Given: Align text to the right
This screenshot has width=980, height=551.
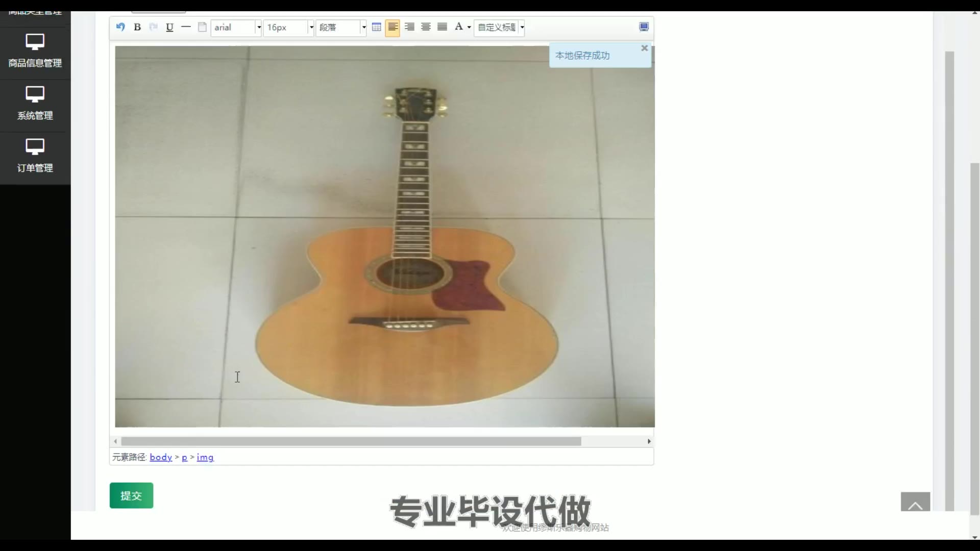Looking at the screenshot, I should pos(409,27).
